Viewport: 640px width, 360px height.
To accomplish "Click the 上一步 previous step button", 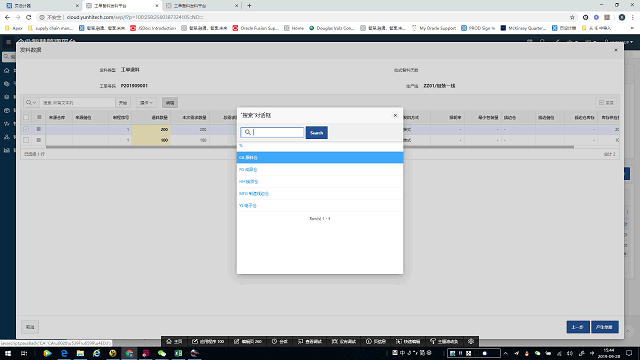I will [x=578, y=327].
